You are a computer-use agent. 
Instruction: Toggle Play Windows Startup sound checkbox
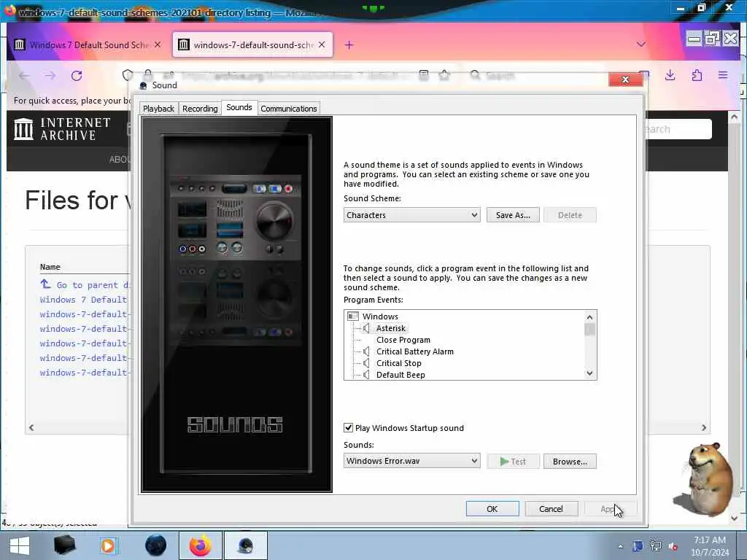348,427
